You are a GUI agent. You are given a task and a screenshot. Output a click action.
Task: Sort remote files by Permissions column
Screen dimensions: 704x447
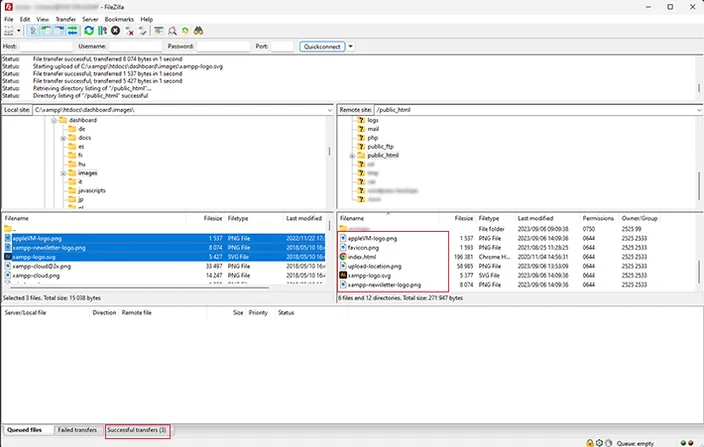598,219
